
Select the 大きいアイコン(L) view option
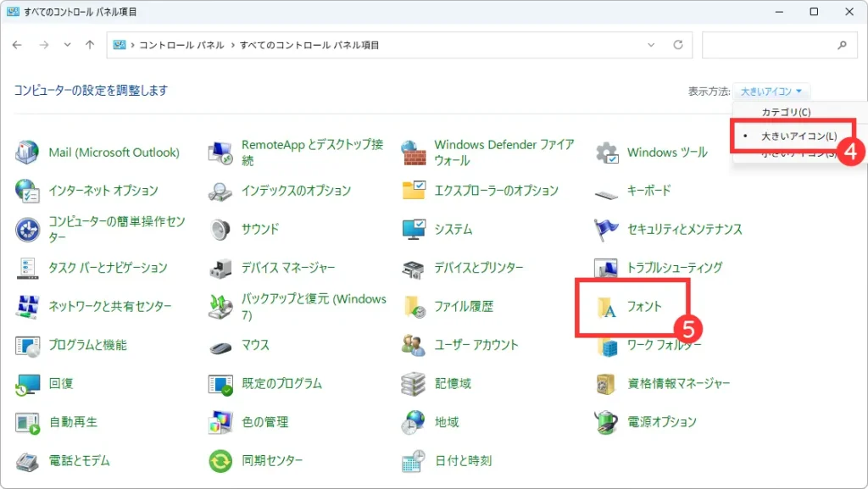point(797,136)
